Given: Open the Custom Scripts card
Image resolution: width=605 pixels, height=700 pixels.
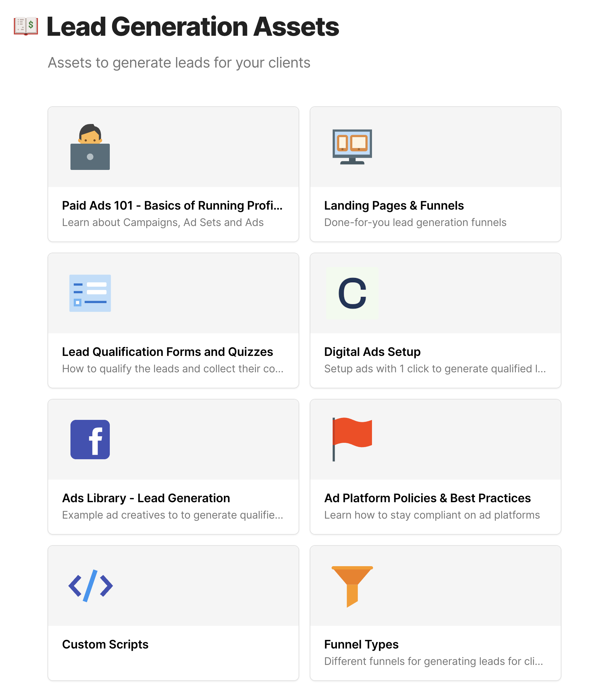Looking at the screenshot, I should (105, 644).
